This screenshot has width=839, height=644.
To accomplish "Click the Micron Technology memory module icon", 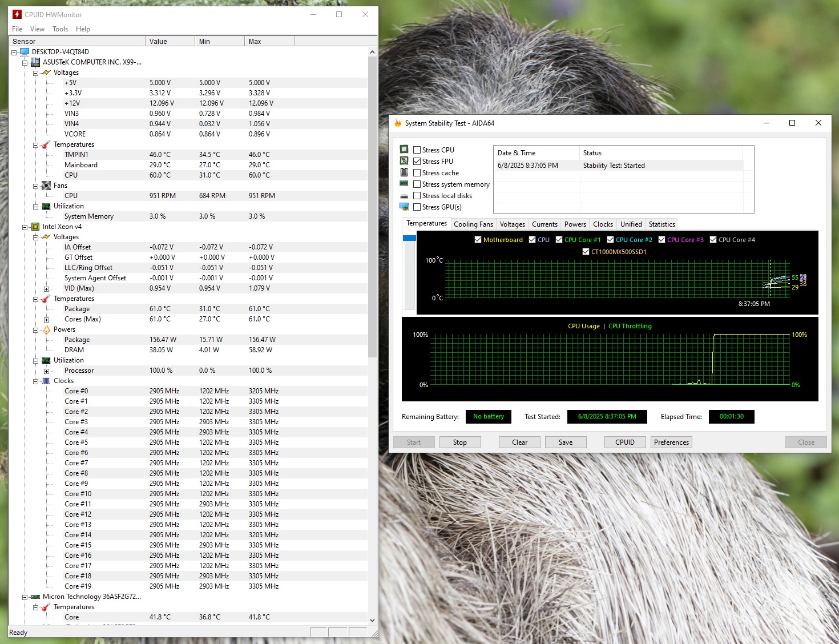I will tap(35, 597).
